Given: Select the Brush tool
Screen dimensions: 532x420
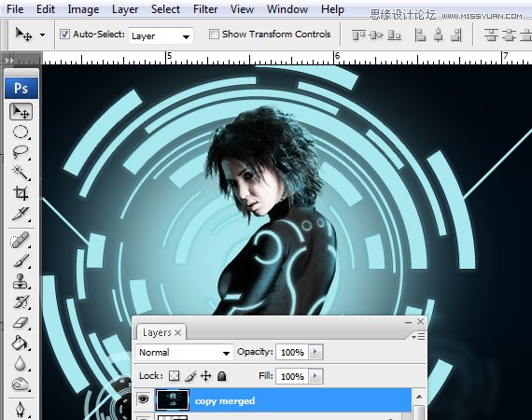Looking at the screenshot, I should point(21,261).
